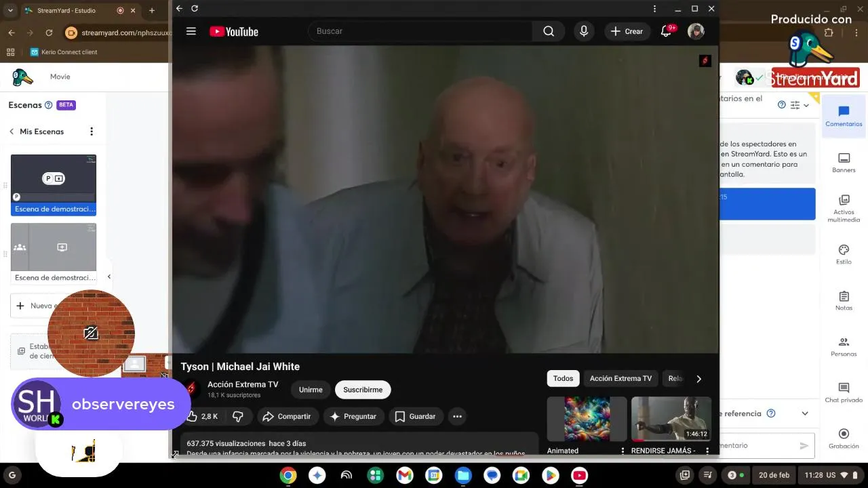This screenshot has width=868, height=488.
Task: Open the Acción Extrema TV channel name
Action: (243, 384)
